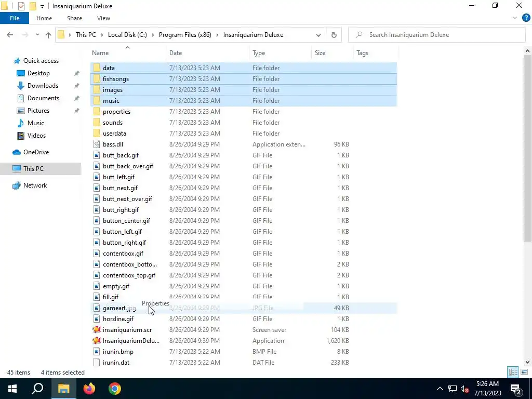This screenshot has width=532, height=399.
Task: Open taskbar Search magnifier
Action: tap(37, 389)
